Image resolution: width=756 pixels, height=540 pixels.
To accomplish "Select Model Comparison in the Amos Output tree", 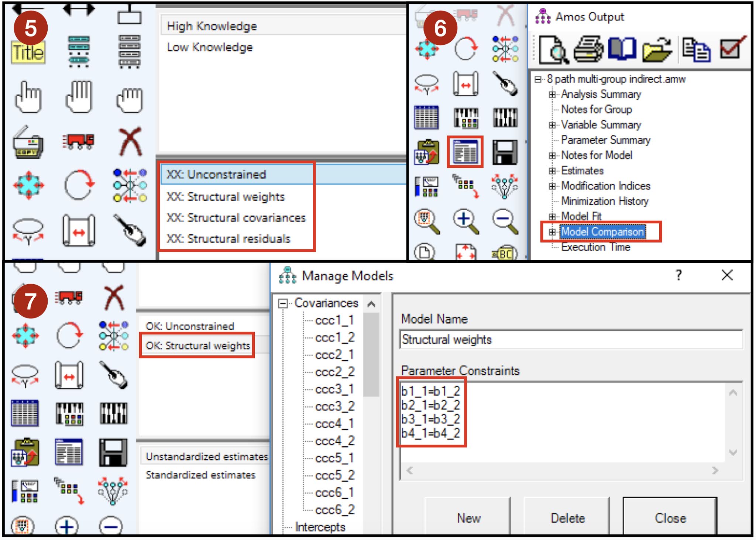I will [601, 233].
